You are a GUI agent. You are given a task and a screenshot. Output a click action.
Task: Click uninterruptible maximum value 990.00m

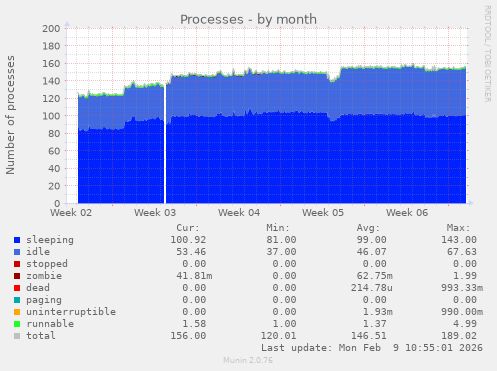[462, 312]
